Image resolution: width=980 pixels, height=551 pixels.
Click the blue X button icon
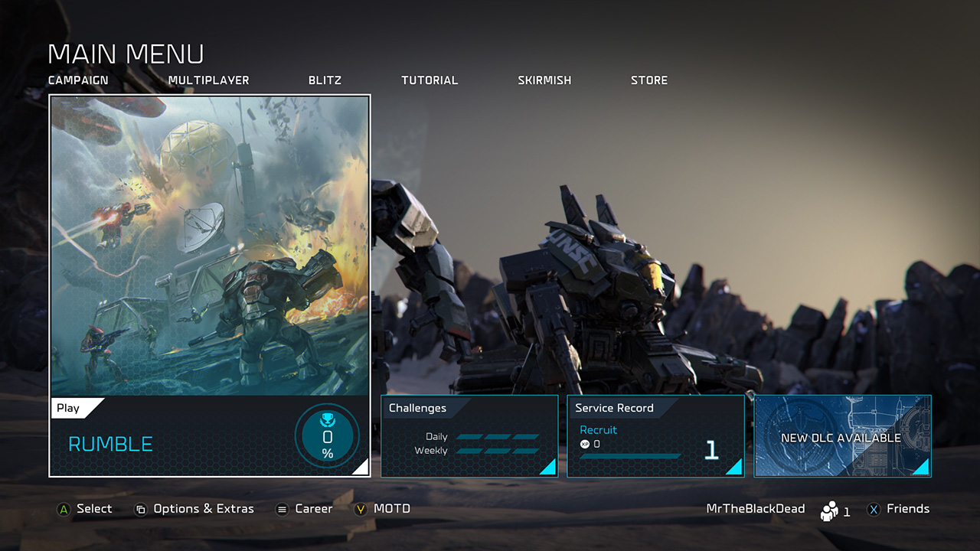pos(874,510)
